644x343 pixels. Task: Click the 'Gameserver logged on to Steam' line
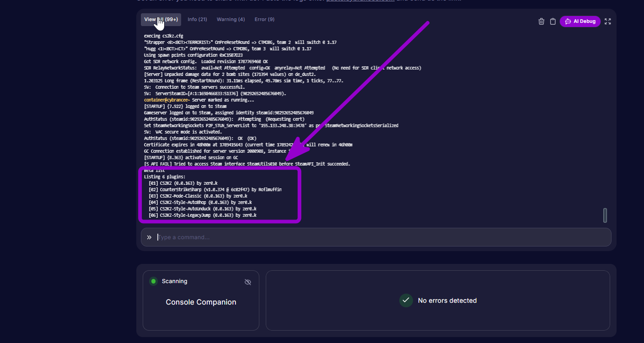pos(229,113)
